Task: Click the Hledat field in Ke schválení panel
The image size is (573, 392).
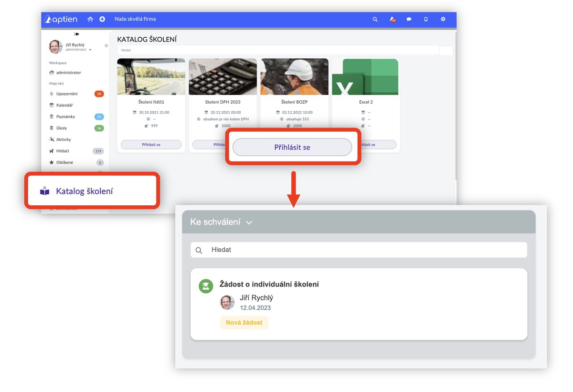Action: click(x=359, y=250)
